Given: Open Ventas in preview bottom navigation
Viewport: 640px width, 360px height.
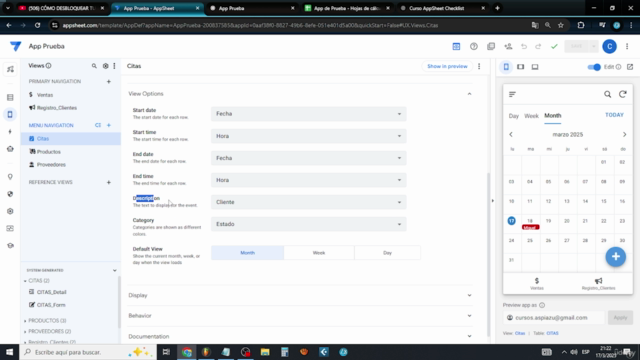Looking at the screenshot, I should pyautogui.click(x=537, y=284).
